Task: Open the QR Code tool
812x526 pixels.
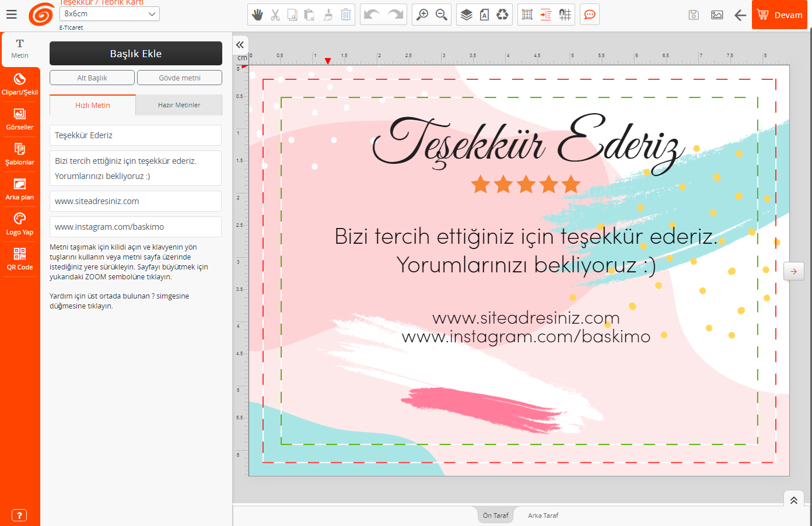Action: (20, 259)
